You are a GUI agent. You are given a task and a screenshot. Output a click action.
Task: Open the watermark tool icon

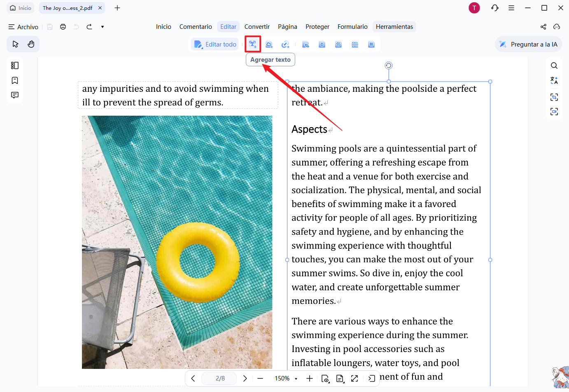tap(322, 44)
